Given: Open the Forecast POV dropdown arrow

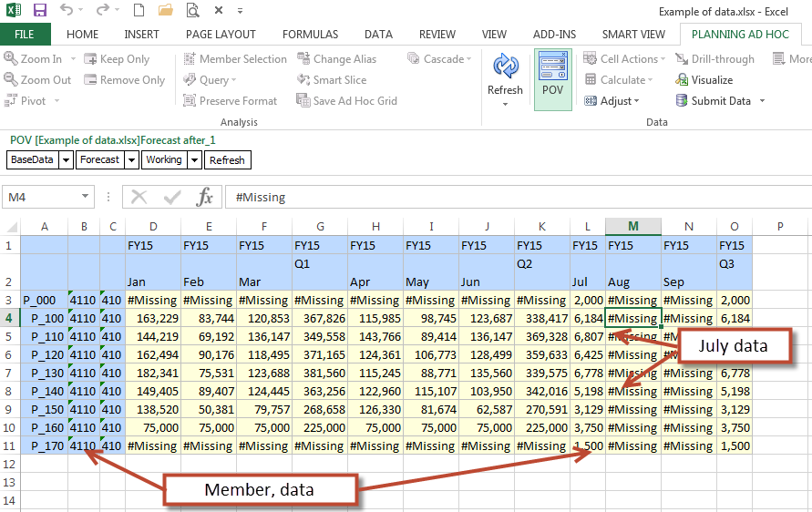Looking at the screenshot, I should 131,160.
